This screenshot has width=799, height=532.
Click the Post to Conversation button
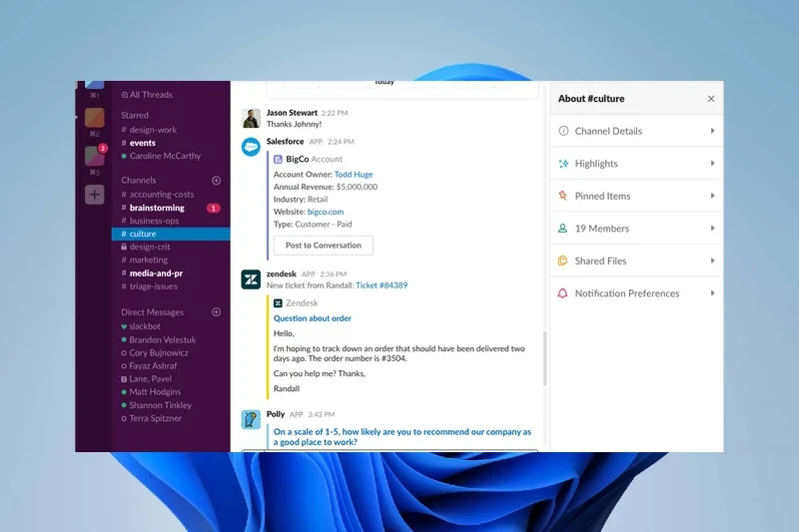(x=323, y=246)
